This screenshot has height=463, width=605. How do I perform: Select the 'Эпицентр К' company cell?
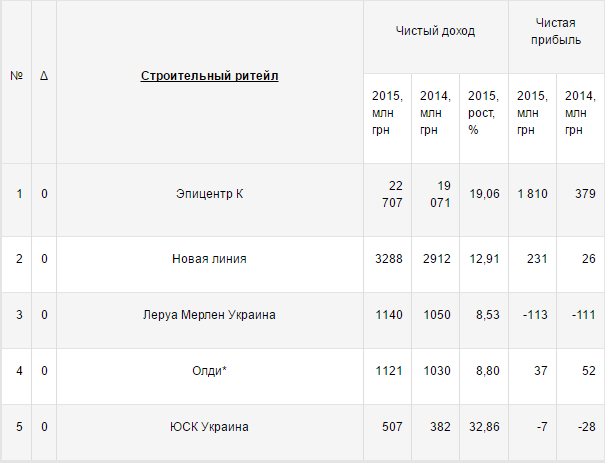209,194
